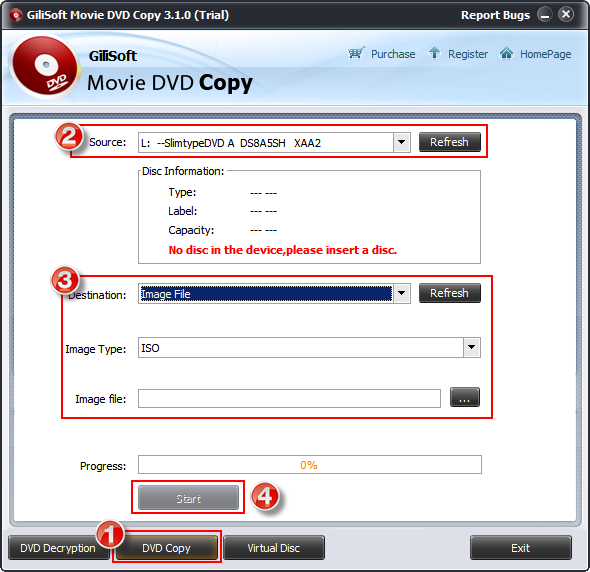Click the small title bar app icon
Viewport: 590px width, 572px height.
pos(15,15)
